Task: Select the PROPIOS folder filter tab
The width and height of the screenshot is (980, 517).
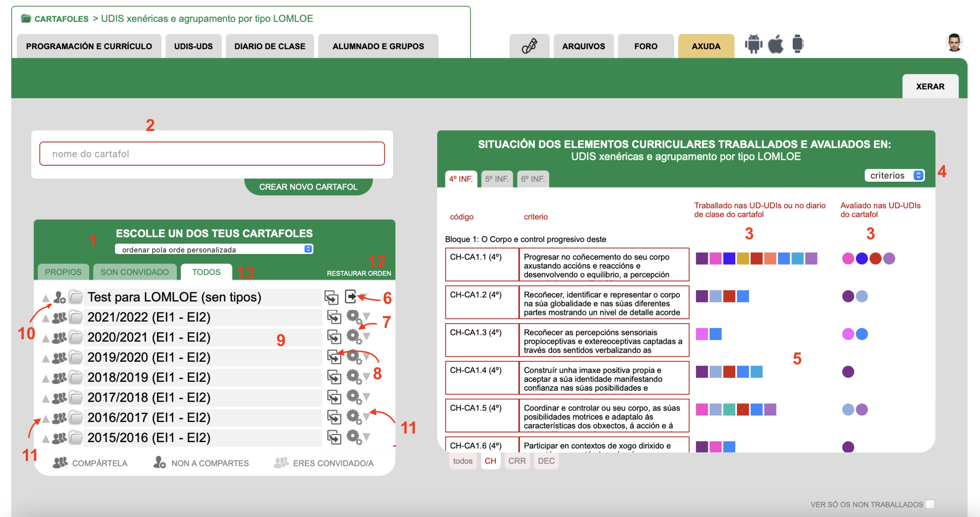Action: [63, 272]
